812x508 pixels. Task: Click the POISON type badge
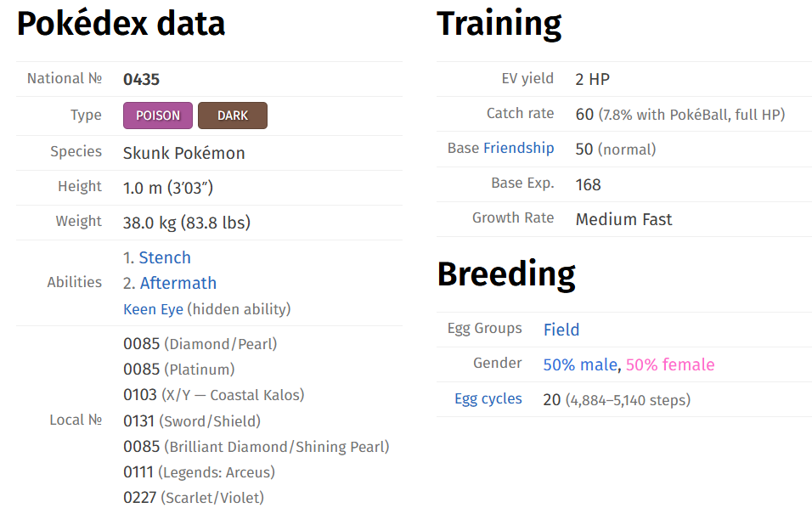coord(158,116)
